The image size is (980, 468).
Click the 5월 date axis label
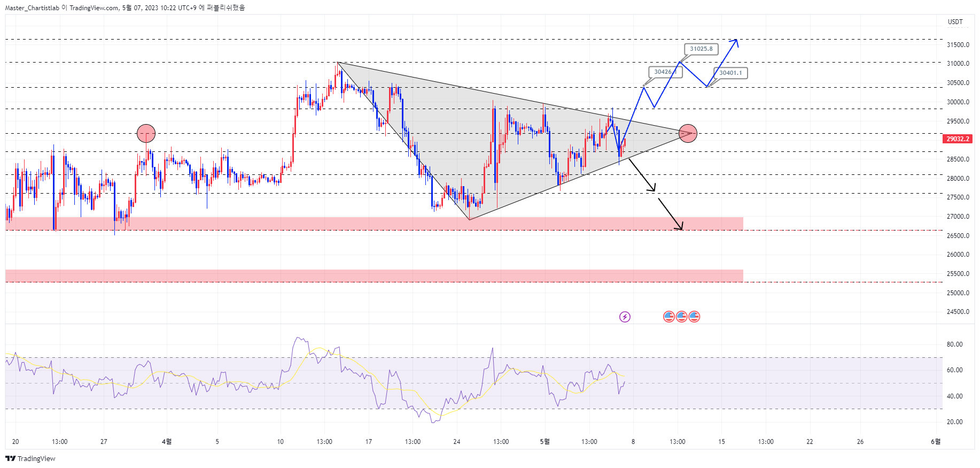pos(545,441)
